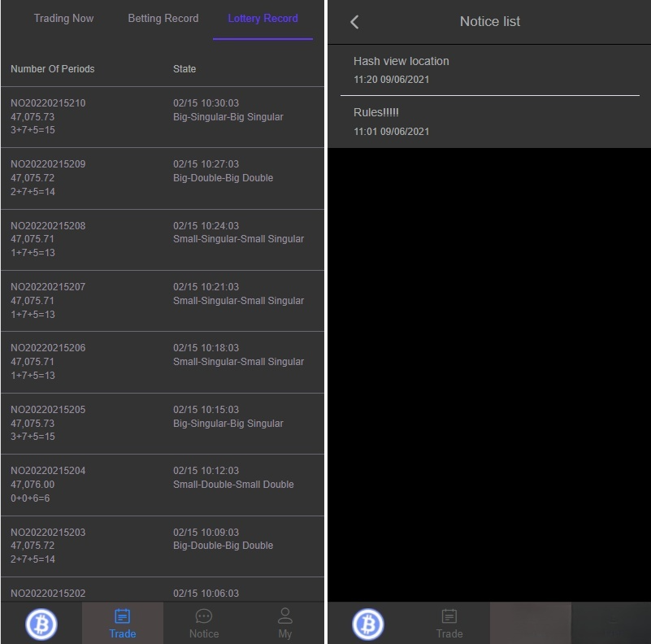651x644 pixels.
Task: Choose the NO20220215207 lottery record
Action: [x=162, y=301]
